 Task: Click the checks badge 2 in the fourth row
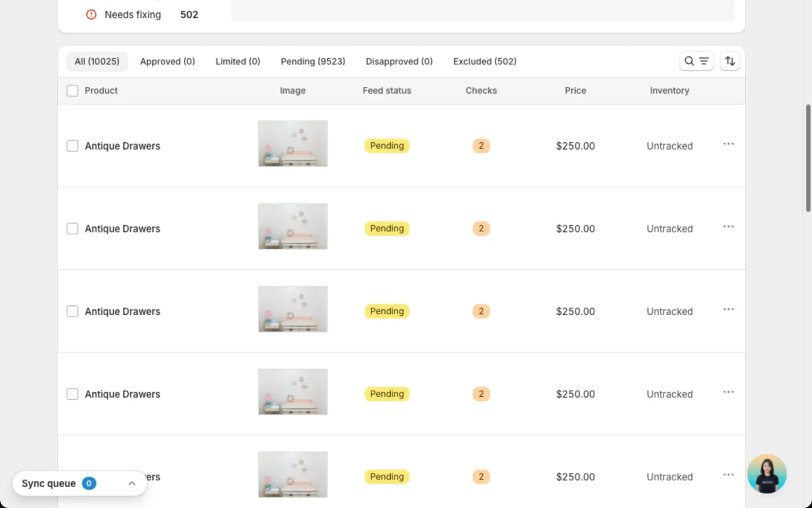[x=481, y=394]
